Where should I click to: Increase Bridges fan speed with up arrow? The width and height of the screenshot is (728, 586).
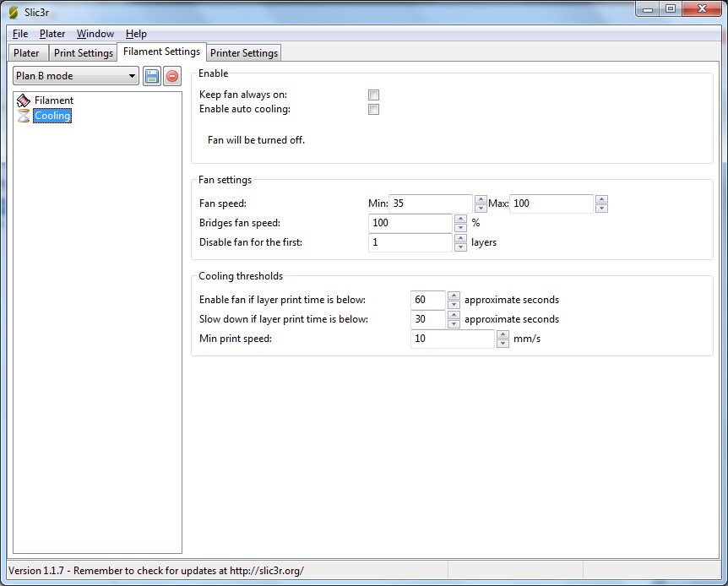(x=460, y=219)
